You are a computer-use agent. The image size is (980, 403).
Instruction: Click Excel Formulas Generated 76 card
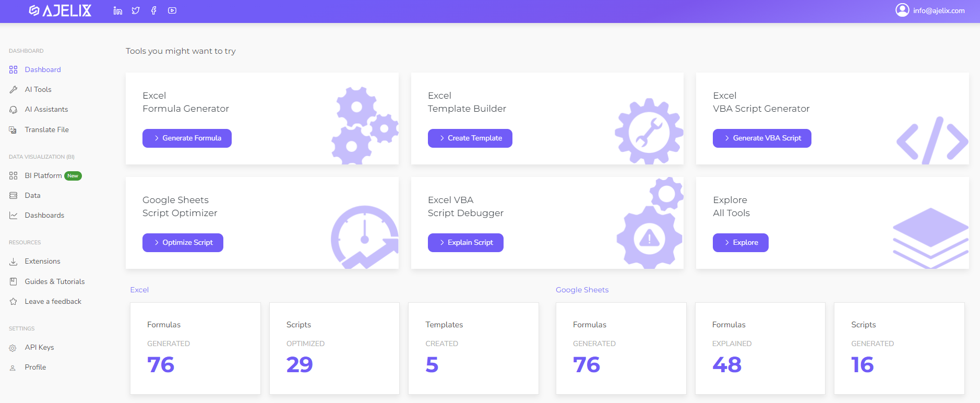point(195,348)
